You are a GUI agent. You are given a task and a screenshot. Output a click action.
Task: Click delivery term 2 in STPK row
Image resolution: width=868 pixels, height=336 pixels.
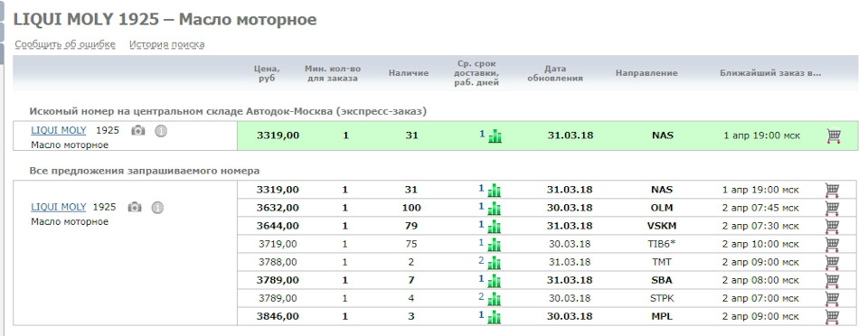click(x=481, y=297)
